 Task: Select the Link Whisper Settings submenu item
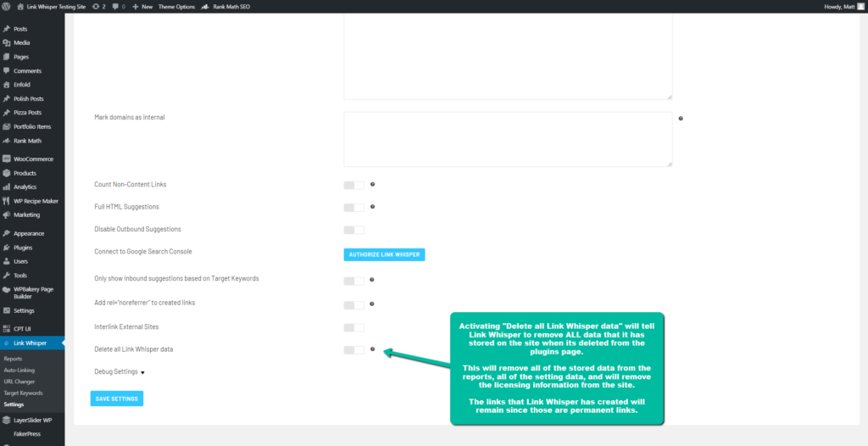(x=14, y=404)
